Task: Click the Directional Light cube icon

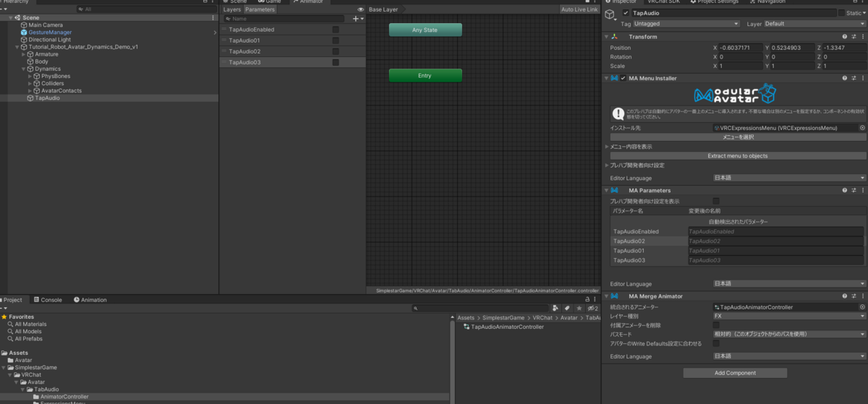Action: click(x=24, y=40)
